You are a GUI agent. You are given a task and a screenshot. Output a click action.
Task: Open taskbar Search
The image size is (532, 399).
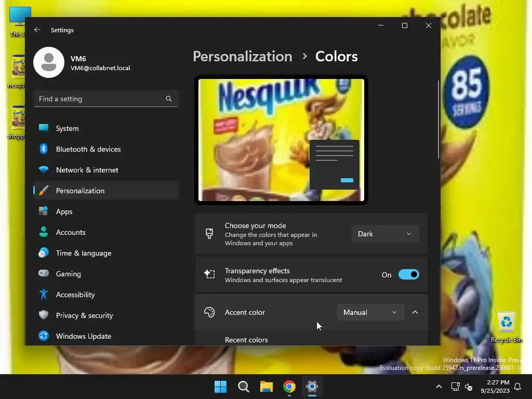click(243, 387)
